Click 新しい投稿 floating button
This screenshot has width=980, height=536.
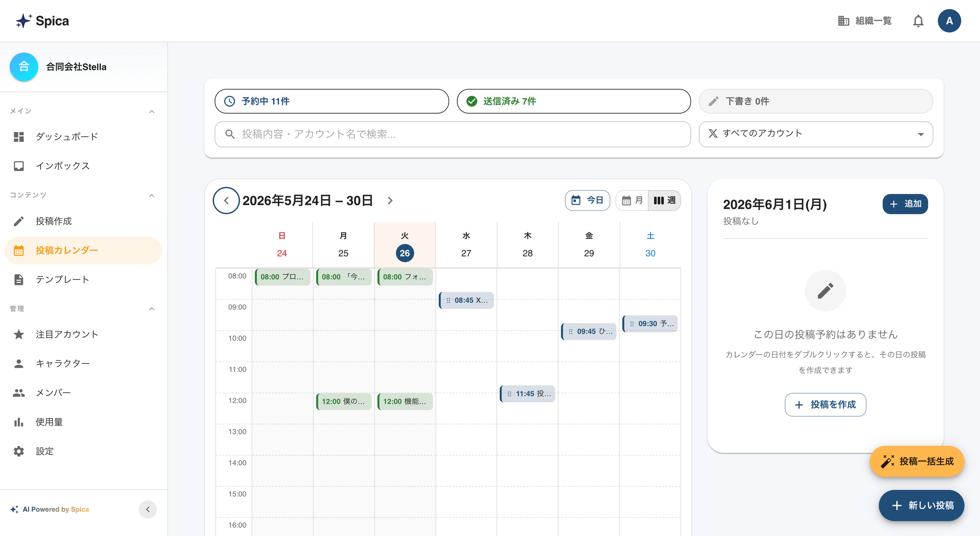click(x=921, y=506)
